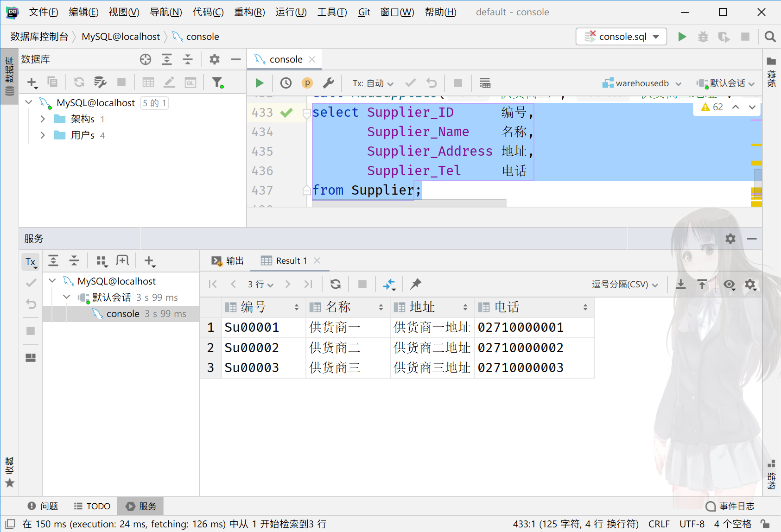781x532 pixels.
Task: Open 3 行 page size dropdown
Action: point(260,284)
